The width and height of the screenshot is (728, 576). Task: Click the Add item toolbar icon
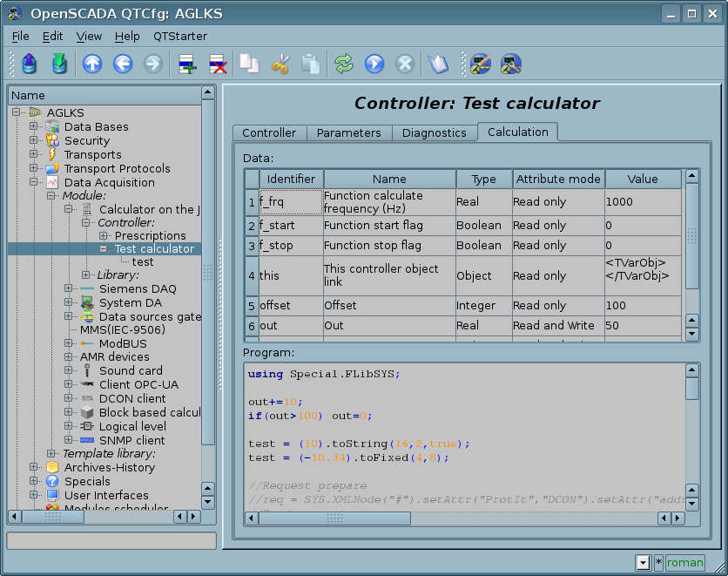(x=187, y=64)
